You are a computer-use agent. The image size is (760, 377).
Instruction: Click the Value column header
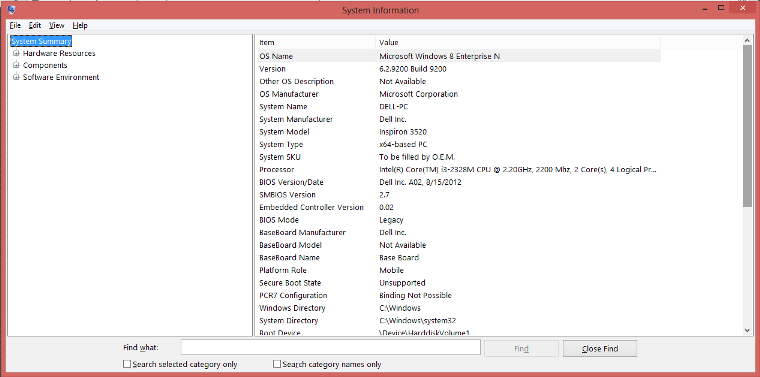[518, 42]
